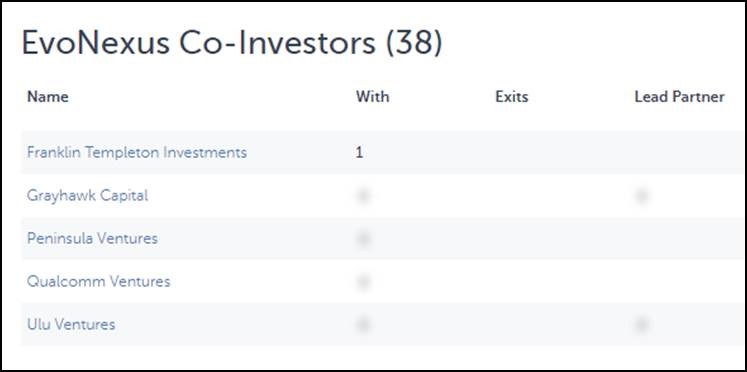Click the blurred With value for Ulu Ventures
Image resolution: width=747 pixels, height=372 pixels.
click(x=363, y=325)
